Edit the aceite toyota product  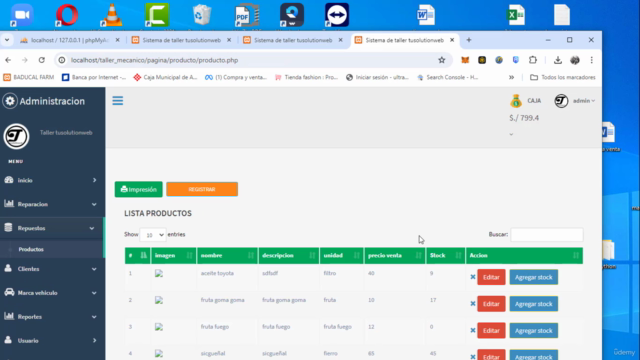click(491, 277)
